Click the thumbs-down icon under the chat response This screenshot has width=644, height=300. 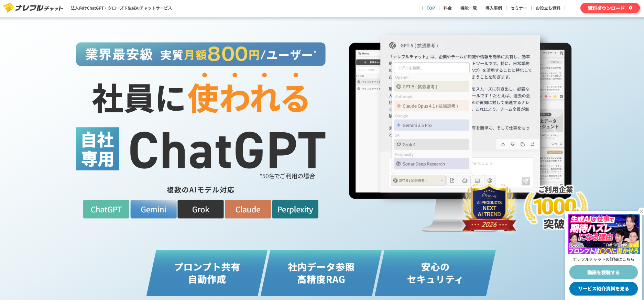coord(513,144)
